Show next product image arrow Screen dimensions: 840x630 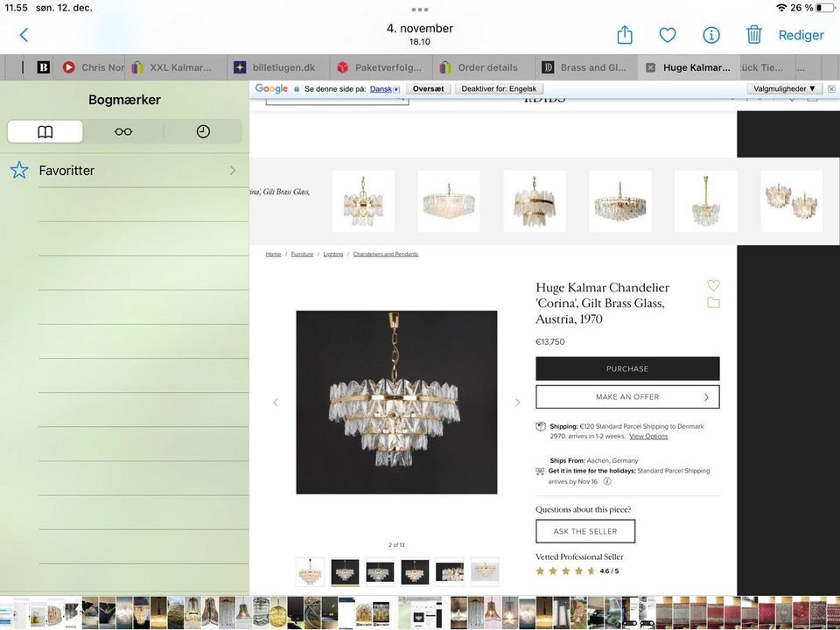pyautogui.click(x=517, y=402)
